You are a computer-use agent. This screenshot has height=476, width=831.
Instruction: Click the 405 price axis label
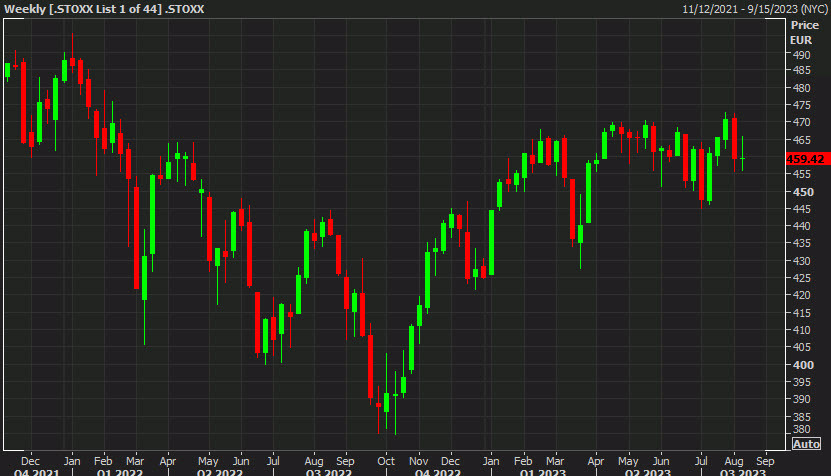click(801, 347)
